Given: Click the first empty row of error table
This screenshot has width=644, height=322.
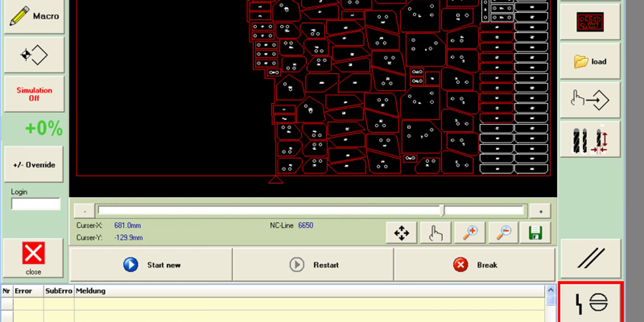Looking at the screenshot, I should pyautogui.click(x=273, y=304).
